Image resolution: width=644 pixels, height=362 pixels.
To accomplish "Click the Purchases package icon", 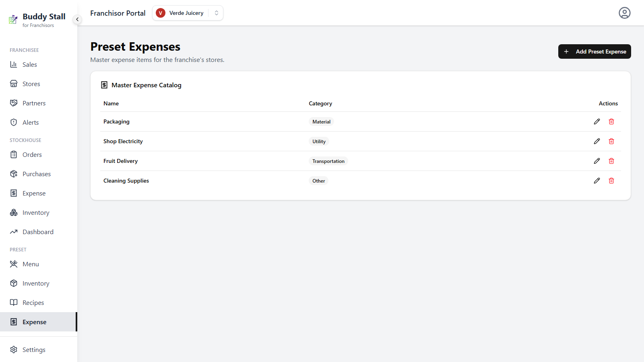I will coord(14,174).
